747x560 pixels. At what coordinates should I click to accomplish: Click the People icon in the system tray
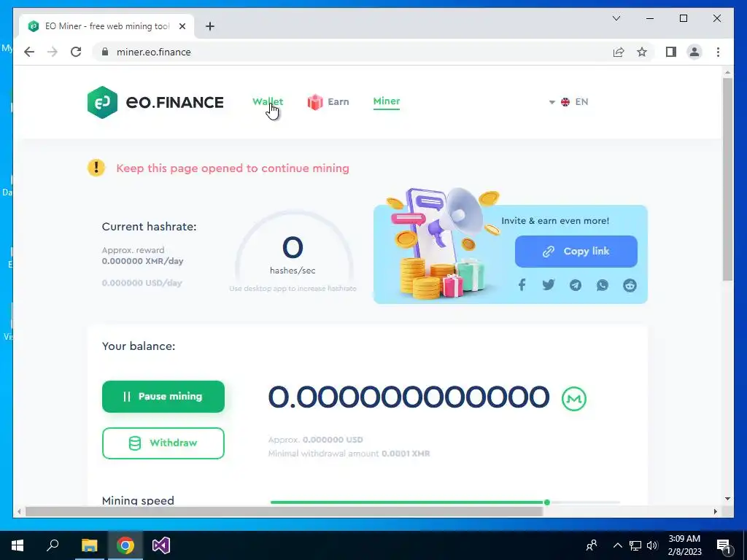(592, 545)
